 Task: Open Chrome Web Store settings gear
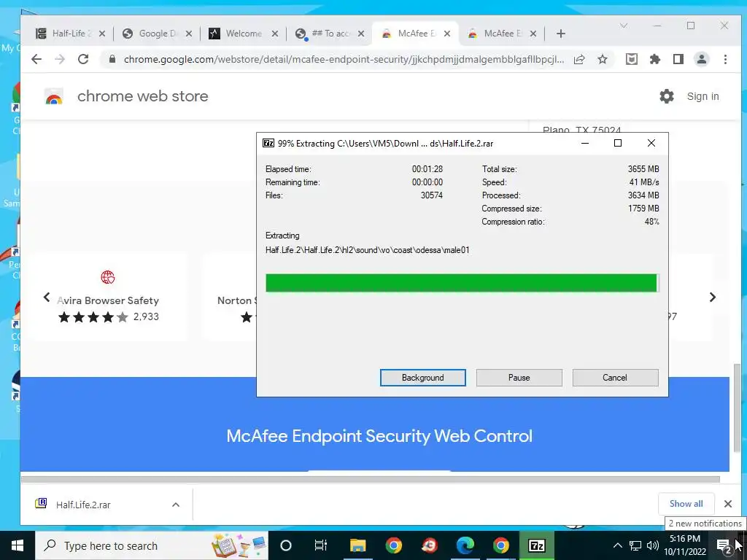point(667,96)
